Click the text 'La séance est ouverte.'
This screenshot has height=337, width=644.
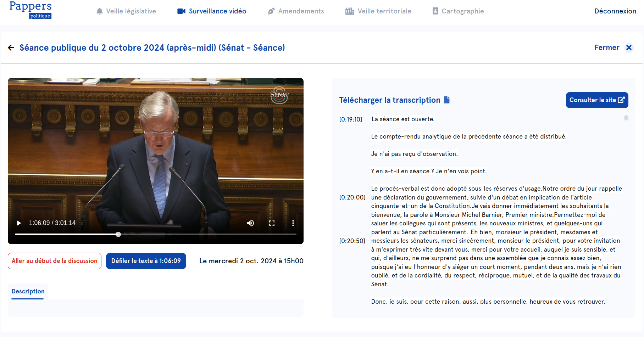(x=403, y=119)
